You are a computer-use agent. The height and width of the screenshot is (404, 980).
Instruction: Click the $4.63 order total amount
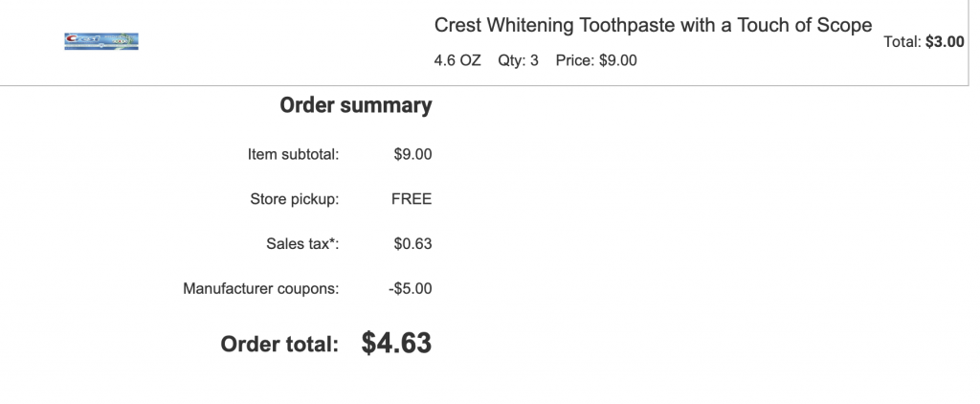[396, 343]
